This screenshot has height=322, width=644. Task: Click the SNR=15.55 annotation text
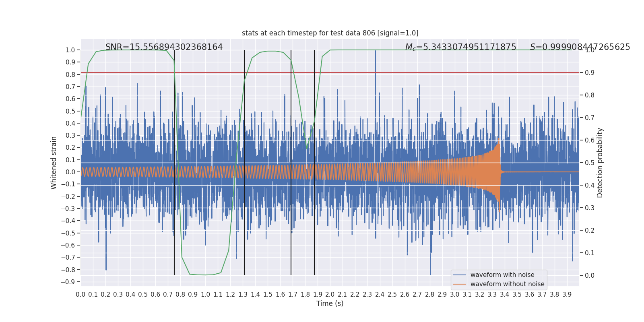[x=164, y=47]
